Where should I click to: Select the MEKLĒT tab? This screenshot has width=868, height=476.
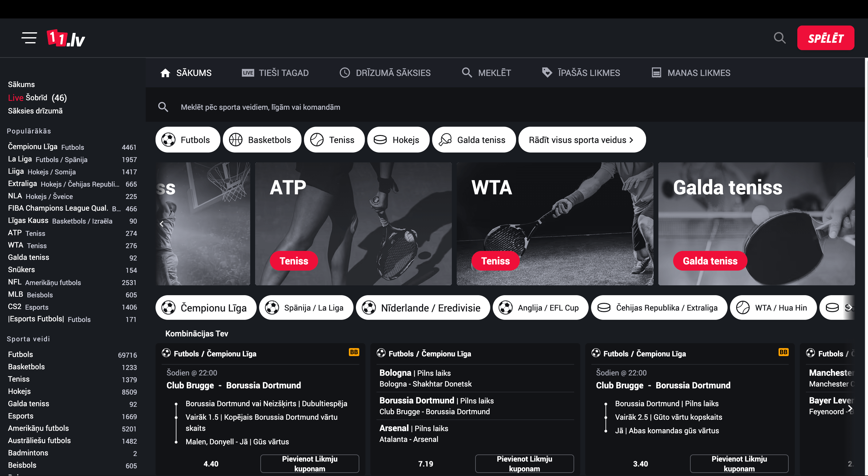click(x=486, y=73)
